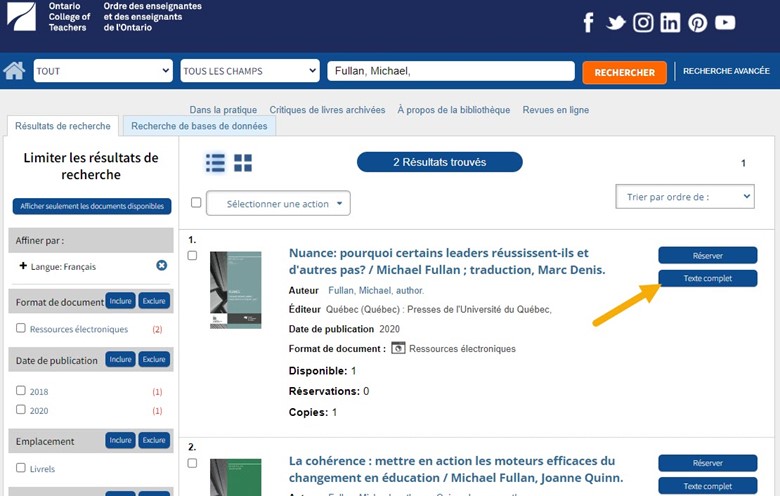Viewport: 780px width, 496px height.
Task: Click the 2020 filter label
Action: pos(39,410)
